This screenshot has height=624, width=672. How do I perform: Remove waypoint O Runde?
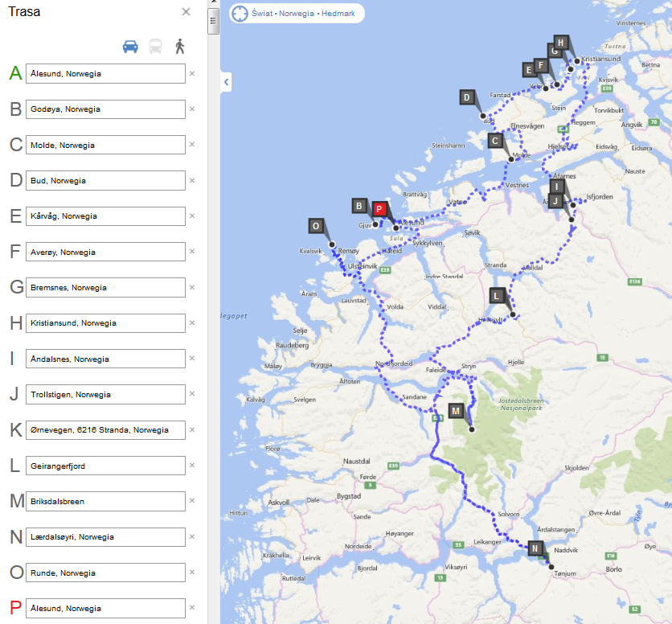(x=192, y=572)
